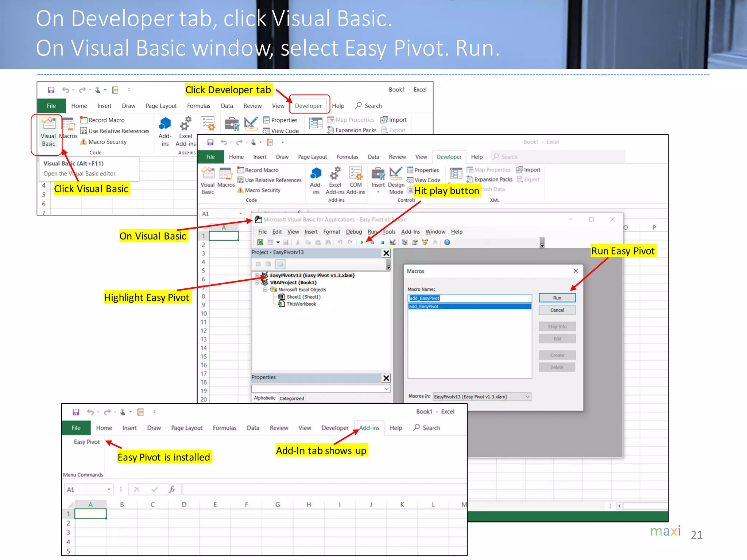Viewport: 747px width, 560px height.
Task: Select Add-ins tab in Add-ins Excel window
Action: point(369,428)
